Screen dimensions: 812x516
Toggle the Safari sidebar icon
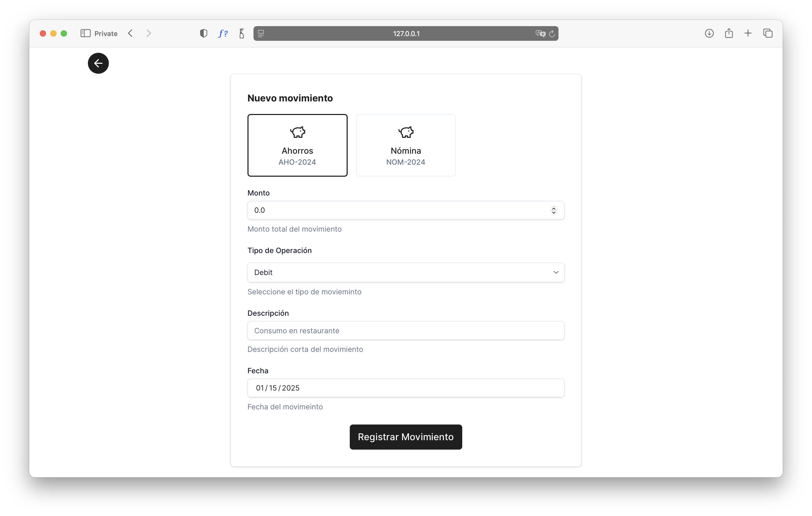[85, 33]
